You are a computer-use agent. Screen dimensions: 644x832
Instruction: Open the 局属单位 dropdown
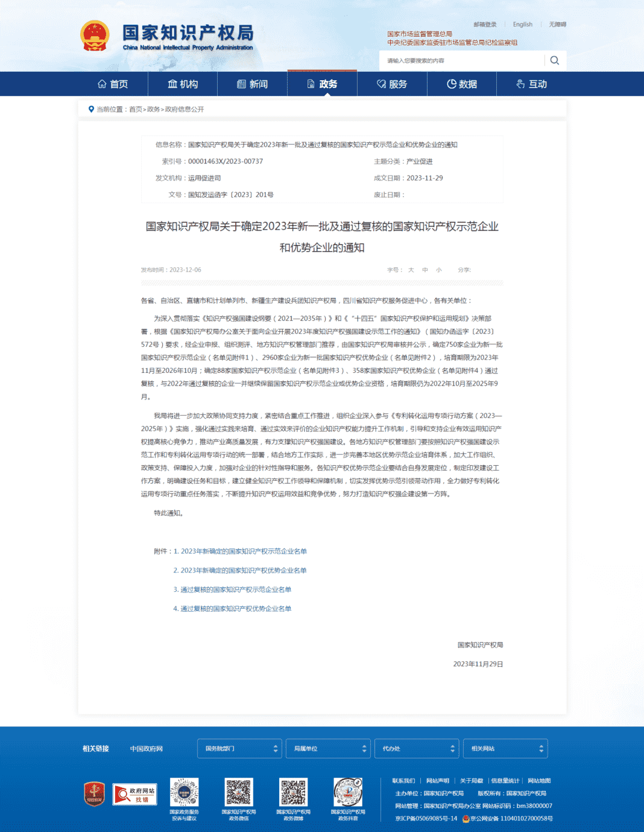click(x=328, y=748)
